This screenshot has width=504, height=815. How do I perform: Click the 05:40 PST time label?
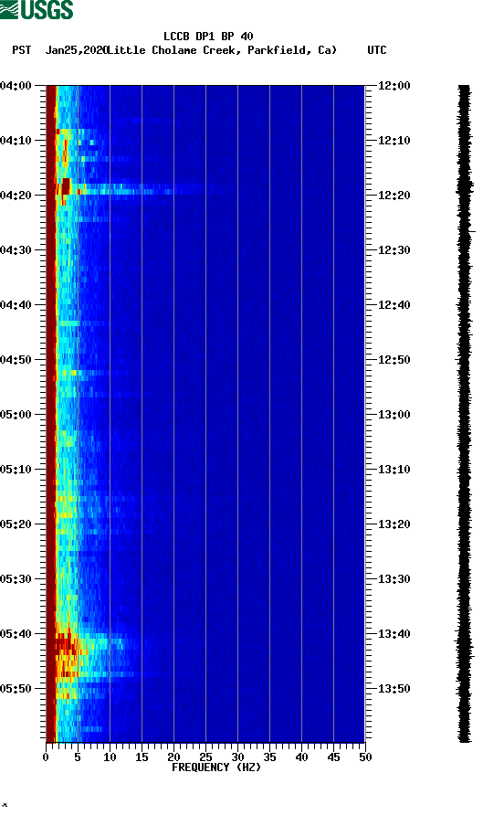[16, 634]
